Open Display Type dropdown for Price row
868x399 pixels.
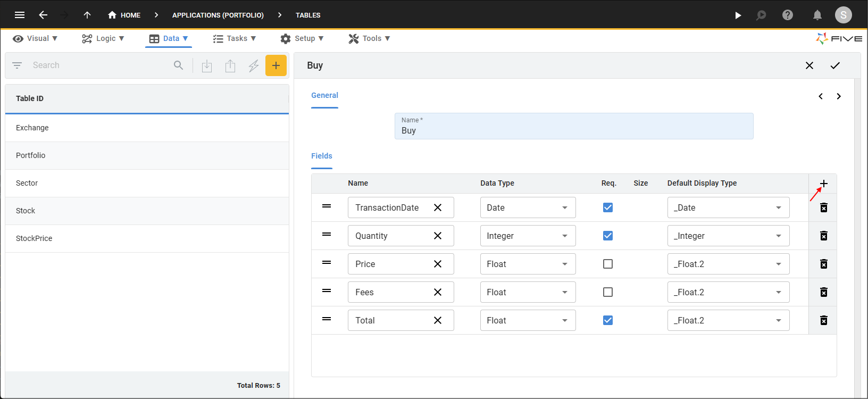point(729,264)
